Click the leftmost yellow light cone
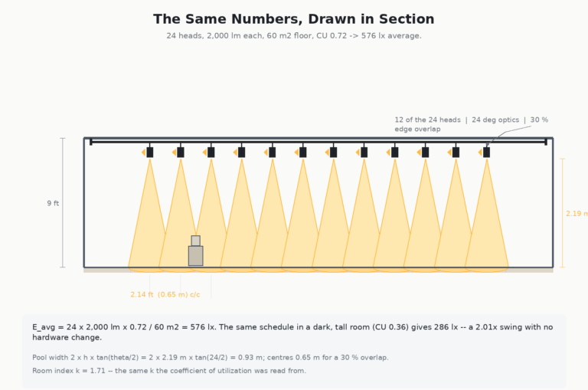The height and width of the screenshot is (390, 588). coord(149,214)
